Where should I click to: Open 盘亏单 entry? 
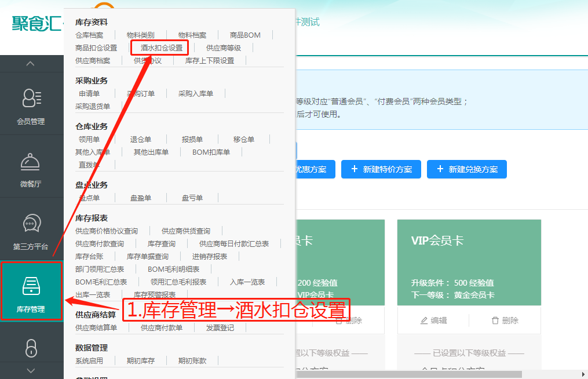[x=192, y=198]
